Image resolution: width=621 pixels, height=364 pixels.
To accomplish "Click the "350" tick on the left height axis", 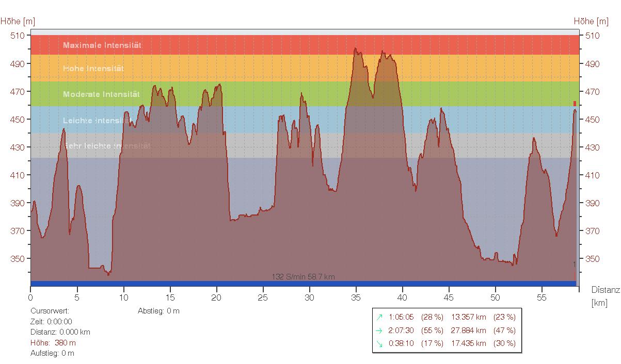I will (18, 259).
